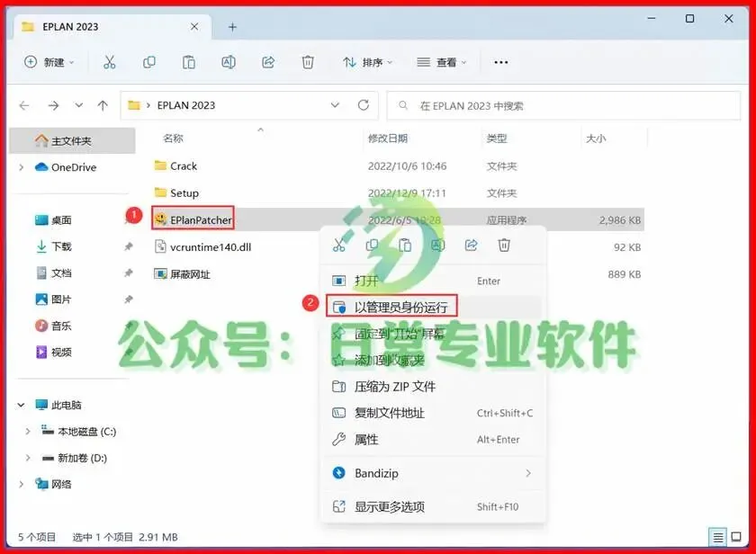Open the address bar history dropdown

click(335, 105)
